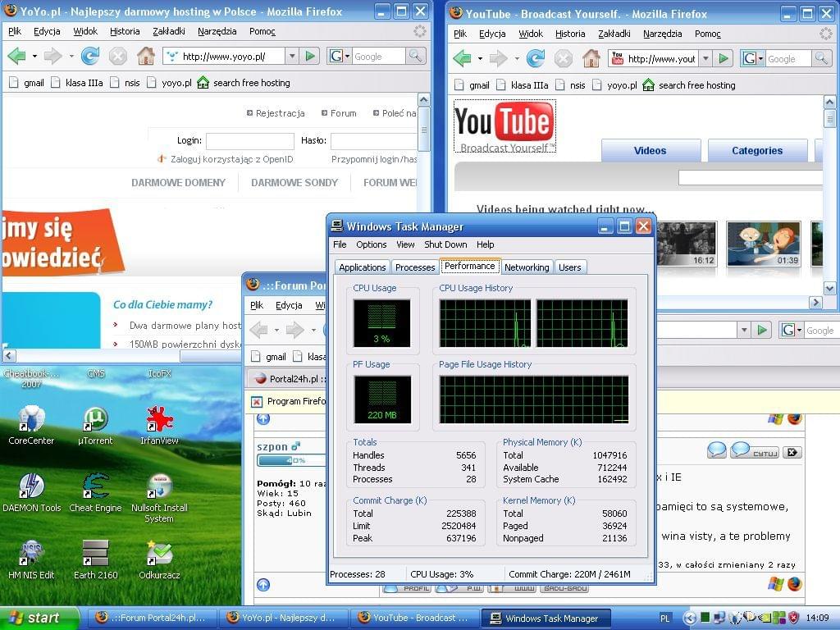Image resolution: width=840 pixels, height=630 pixels.
Task: Open back history dropdown in YouTube window
Action: (x=480, y=58)
